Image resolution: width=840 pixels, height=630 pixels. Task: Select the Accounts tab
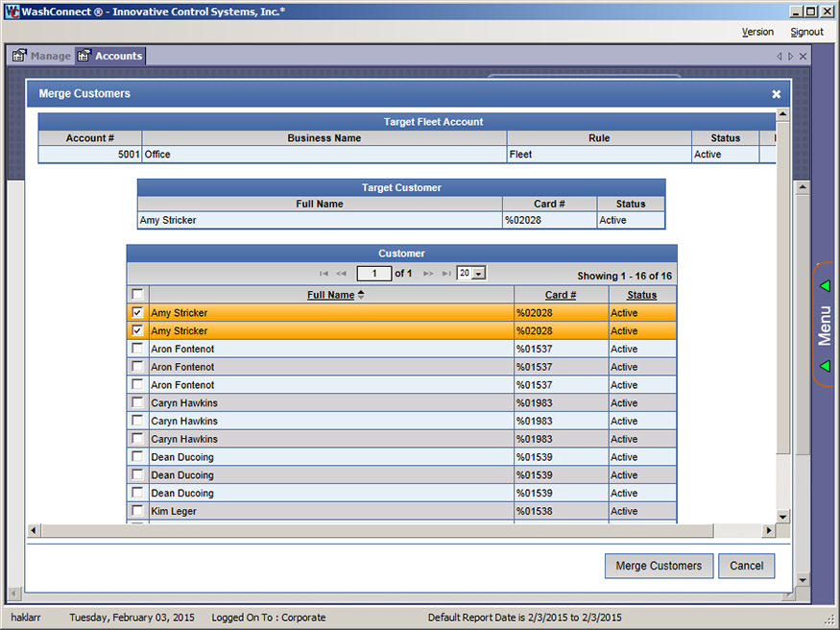pyautogui.click(x=109, y=56)
